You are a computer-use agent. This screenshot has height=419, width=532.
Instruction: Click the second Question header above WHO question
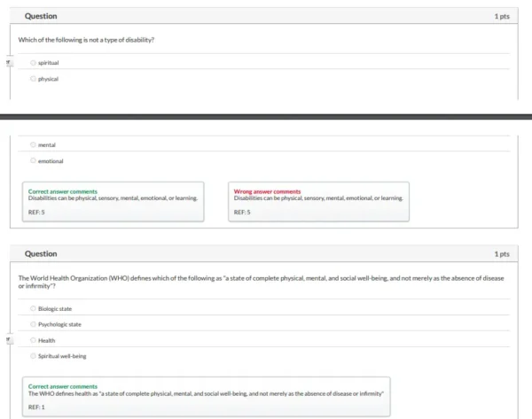(x=41, y=254)
